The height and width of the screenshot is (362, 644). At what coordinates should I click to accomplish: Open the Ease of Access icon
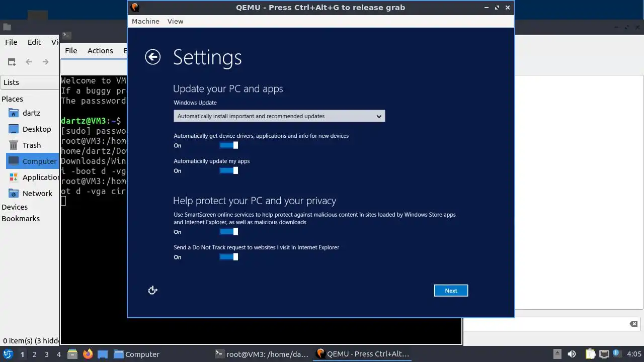coord(153,290)
